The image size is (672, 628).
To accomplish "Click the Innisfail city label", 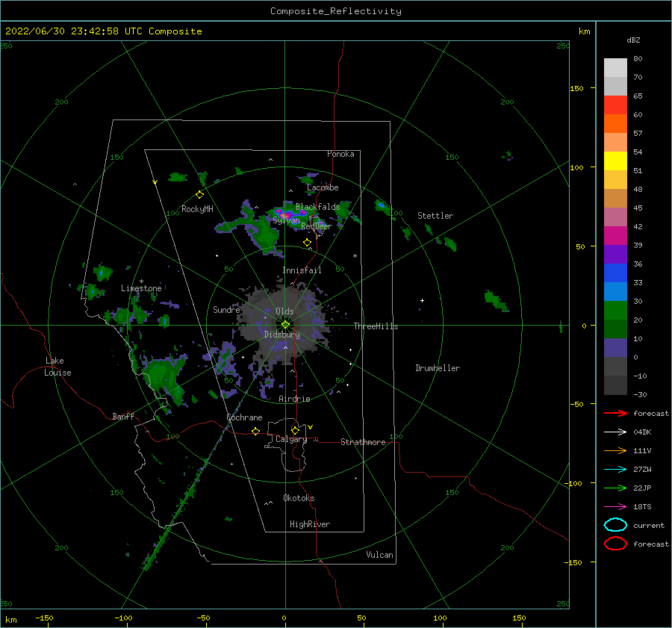I will pyautogui.click(x=302, y=270).
